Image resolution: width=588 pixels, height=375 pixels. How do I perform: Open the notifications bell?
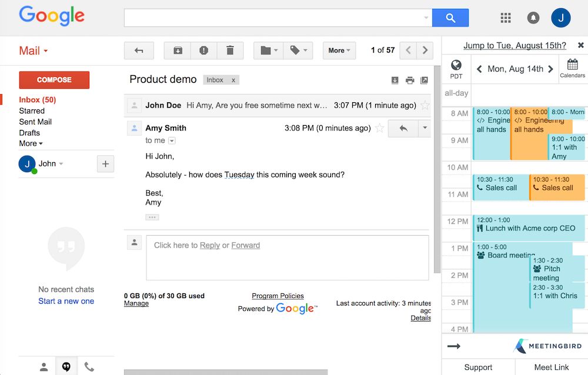533,18
